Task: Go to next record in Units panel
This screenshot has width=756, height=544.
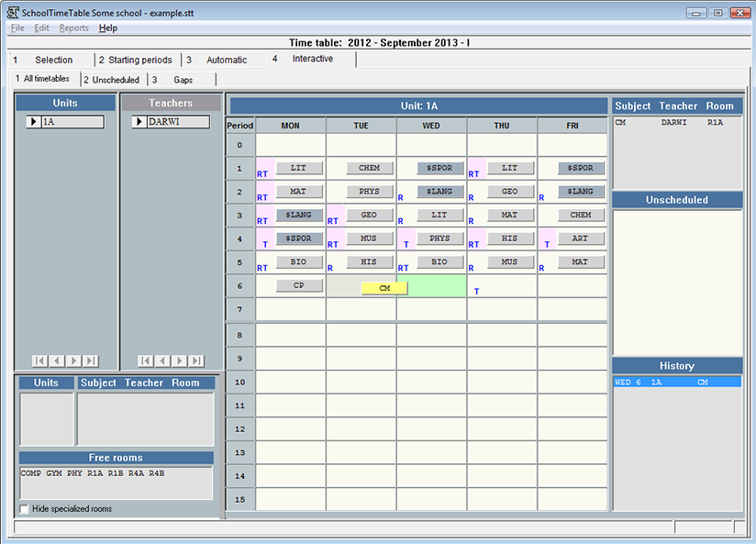Action: pos(73,361)
